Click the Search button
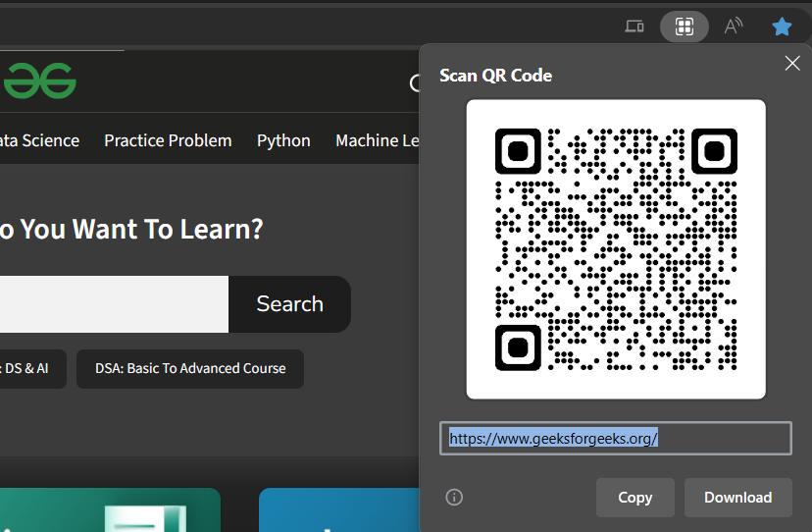 [x=289, y=304]
